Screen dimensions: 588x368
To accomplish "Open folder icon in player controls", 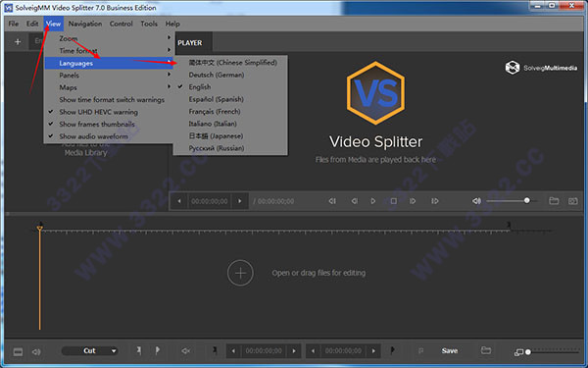I will click(554, 201).
